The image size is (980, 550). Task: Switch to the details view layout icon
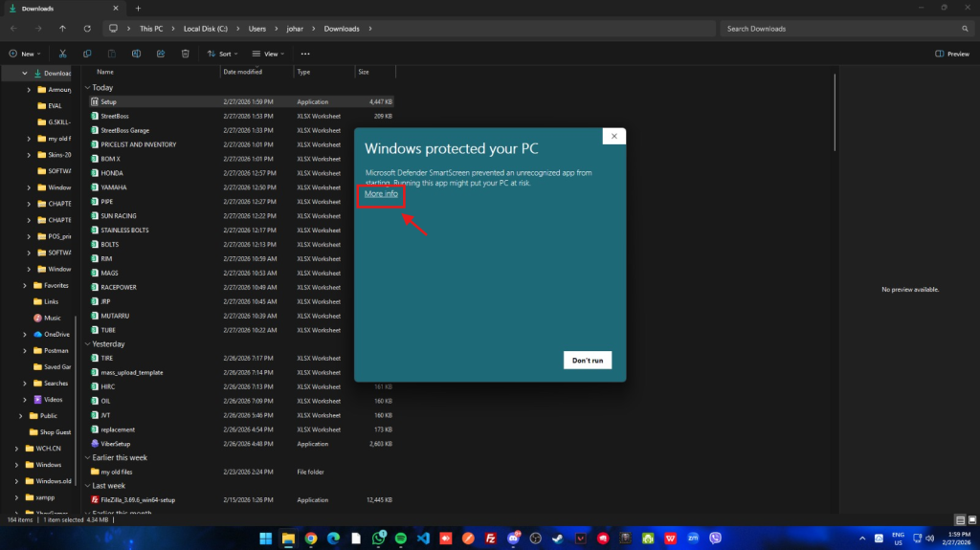(x=960, y=519)
